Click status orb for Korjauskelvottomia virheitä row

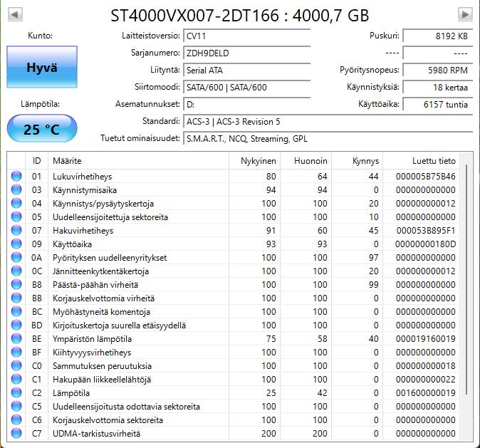pos(16,298)
